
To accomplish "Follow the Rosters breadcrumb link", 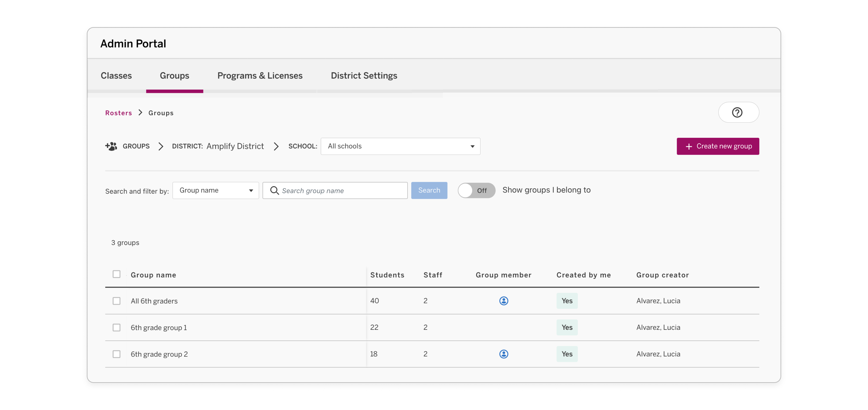I will point(118,113).
